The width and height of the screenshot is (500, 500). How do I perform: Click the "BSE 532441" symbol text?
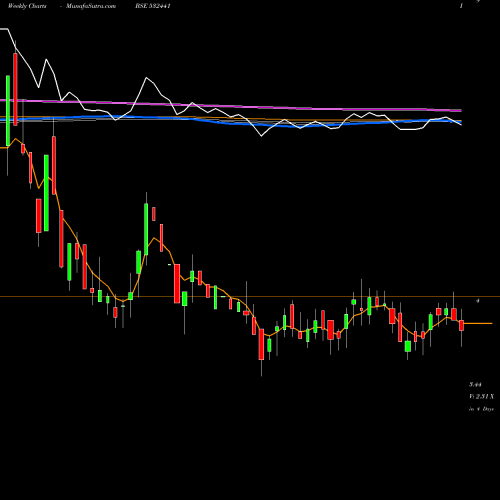click(153, 6)
